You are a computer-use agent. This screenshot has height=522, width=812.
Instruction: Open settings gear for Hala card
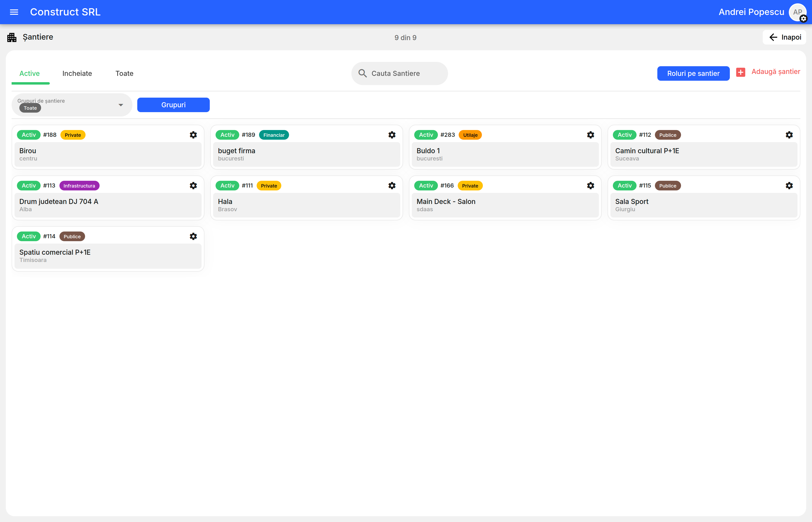point(392,186)
